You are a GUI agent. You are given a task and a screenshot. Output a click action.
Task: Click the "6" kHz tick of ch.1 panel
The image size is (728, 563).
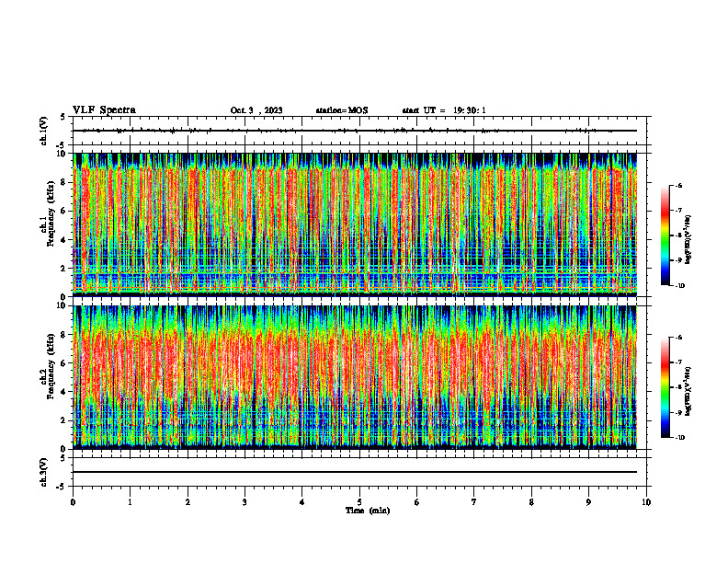click(63, 212)
